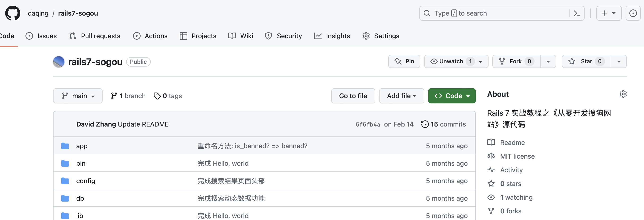Open the config folder name
The height and width of the screenshot is (220, 644).
pos(85,181)
